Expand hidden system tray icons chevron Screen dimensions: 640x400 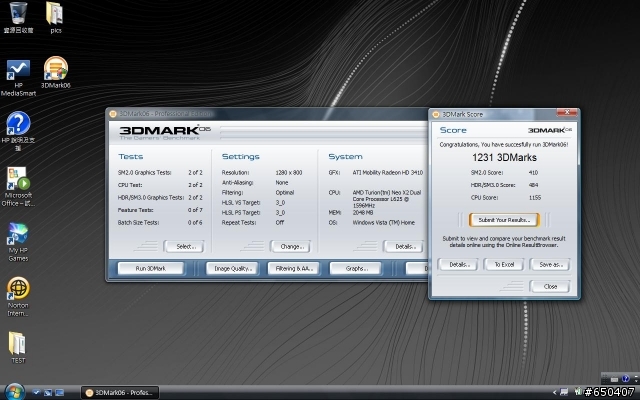pyautogui.click(x=554, y=392)
